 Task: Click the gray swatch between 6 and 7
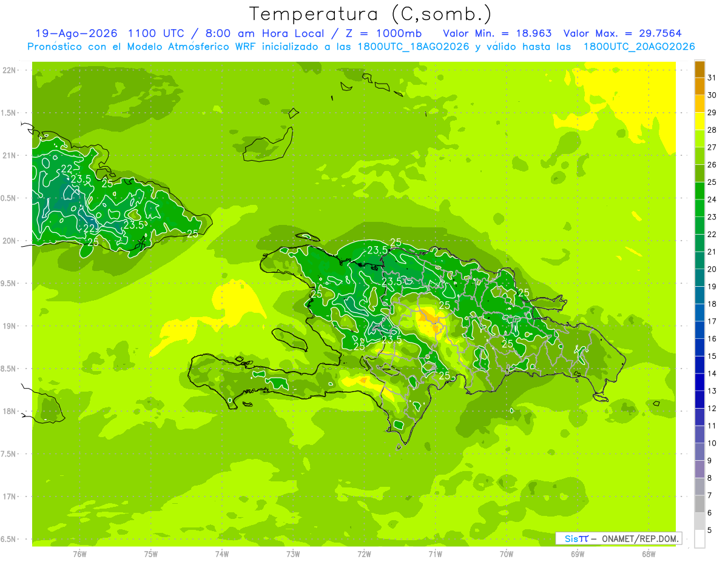coord(699,504)
